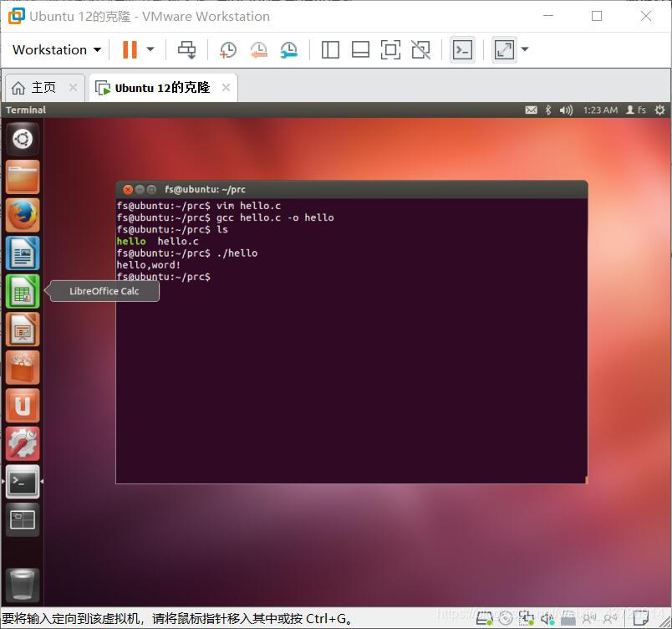
Task: Open the Trash in launcher
Action: click(23, 586)
